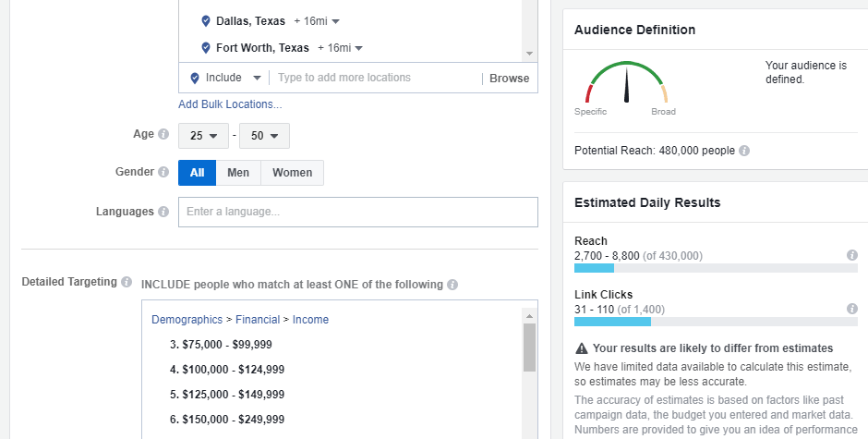Click the Enter a language input field
Image resolution: width=868 pixels, height=439 pixels.
(357, 212)
